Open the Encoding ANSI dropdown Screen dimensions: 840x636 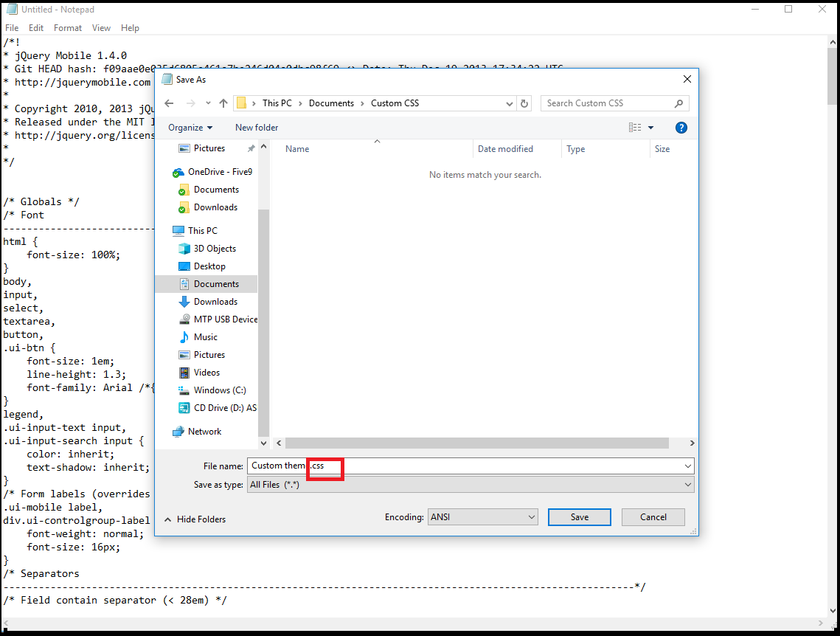pyautogui.click(x=482, y=517)
